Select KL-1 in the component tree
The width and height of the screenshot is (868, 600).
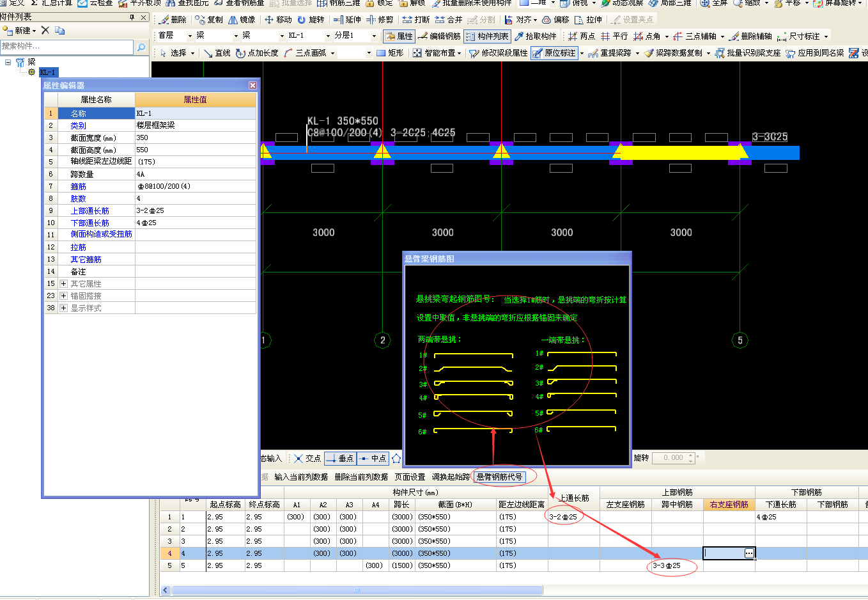48,72
